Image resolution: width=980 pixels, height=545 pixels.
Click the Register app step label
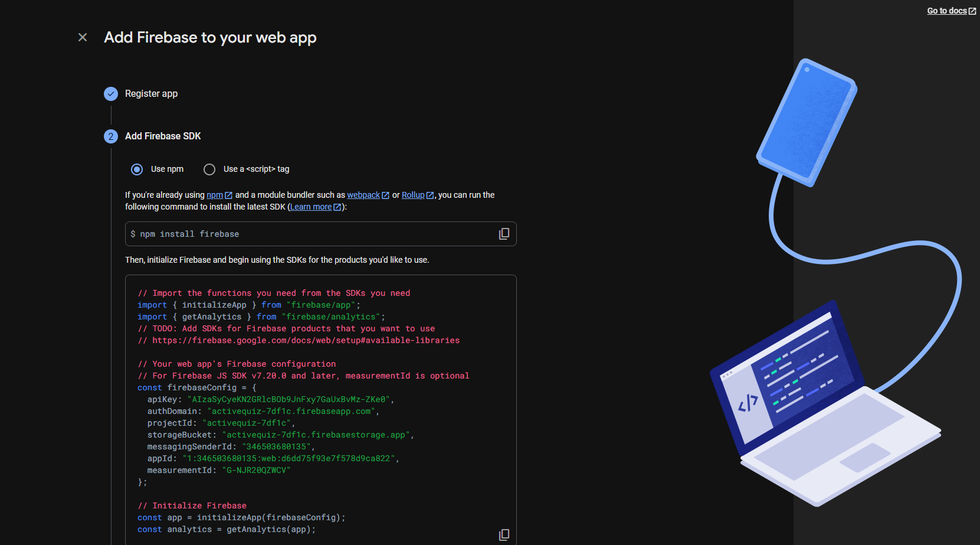pos(151,93)
